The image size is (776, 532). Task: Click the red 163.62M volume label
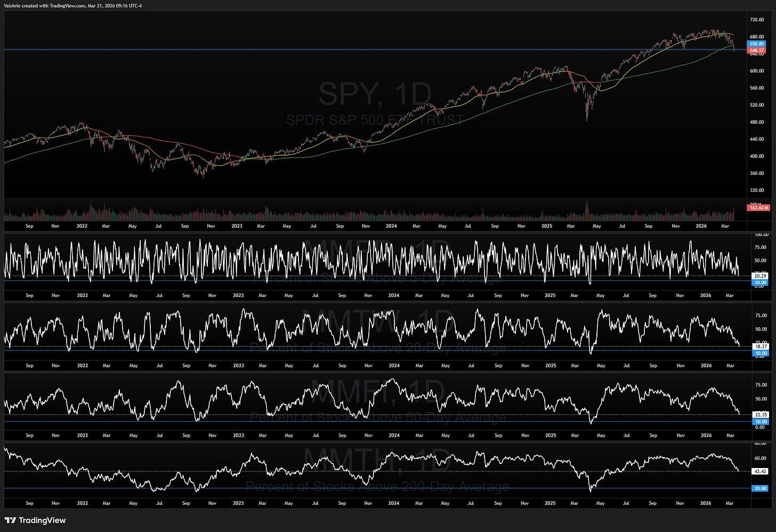pos(758,207)
